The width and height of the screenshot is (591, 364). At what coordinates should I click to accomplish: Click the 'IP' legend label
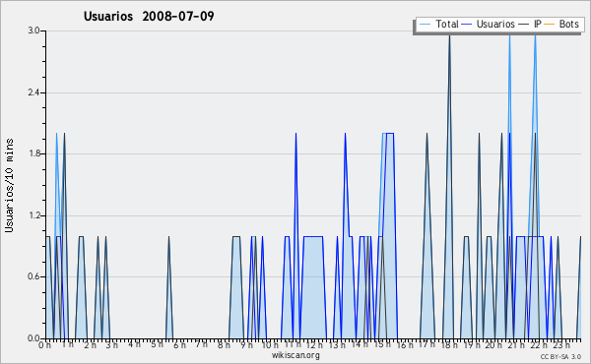pyautogui.click(x=538, y=24)
